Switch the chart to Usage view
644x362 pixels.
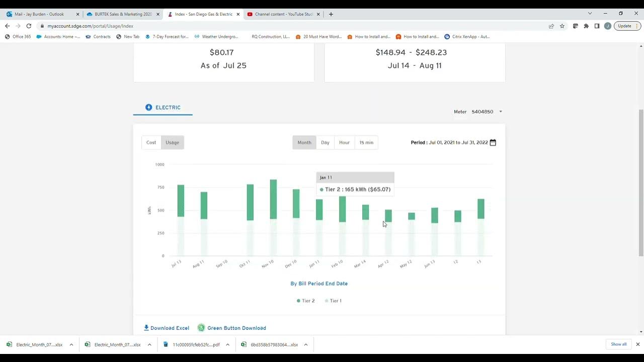click(173, 142)
